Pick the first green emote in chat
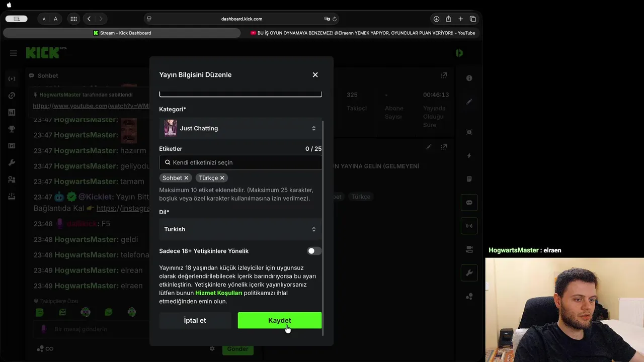Screen dimensions: 644x362 click(39, 312)
